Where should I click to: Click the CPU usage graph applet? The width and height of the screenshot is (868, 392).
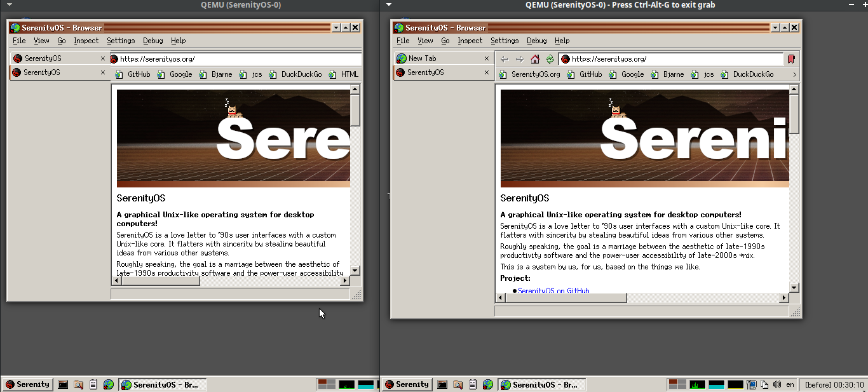coord(697,384)
